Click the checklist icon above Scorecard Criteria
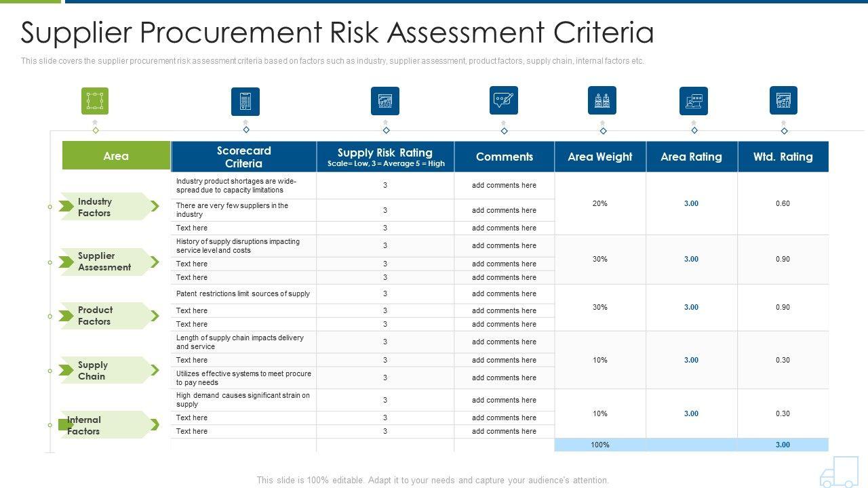 point(245,101)
